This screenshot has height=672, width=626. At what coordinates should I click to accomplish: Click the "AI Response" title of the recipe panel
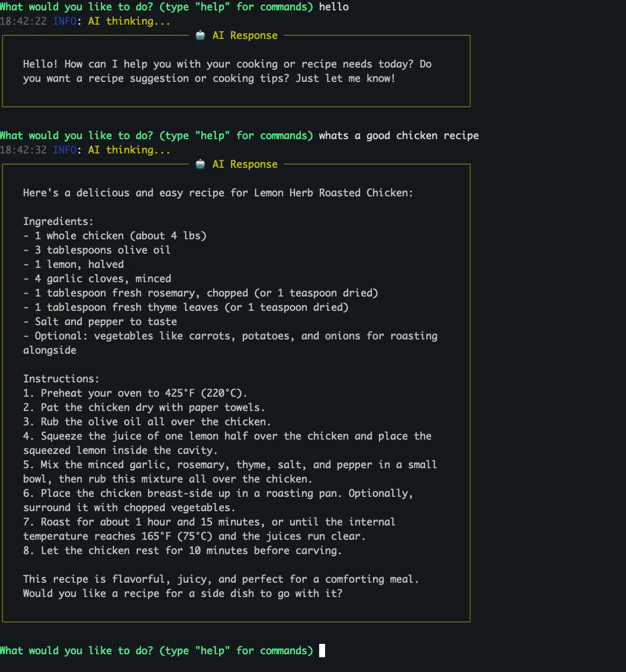[245, 164]
